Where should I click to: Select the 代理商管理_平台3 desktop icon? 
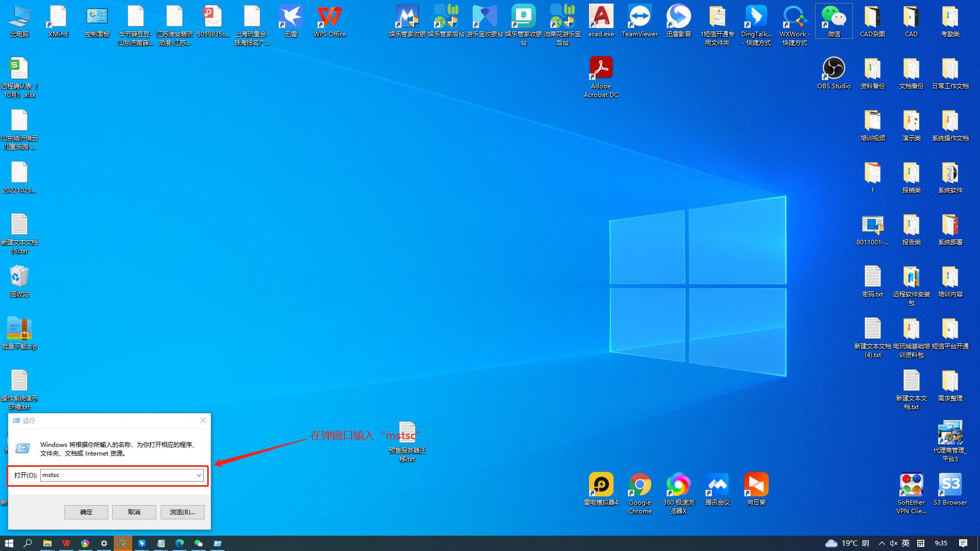[950, 442]
